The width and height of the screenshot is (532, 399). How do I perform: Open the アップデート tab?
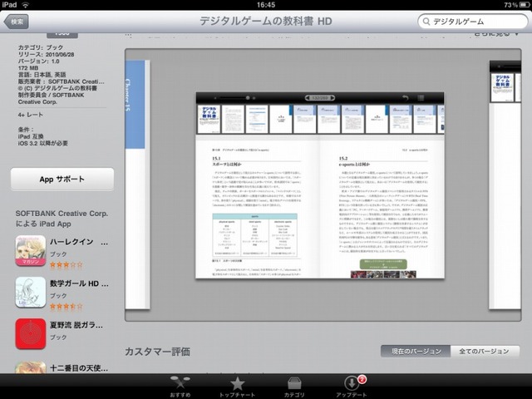pyautogui.click(x=352, y=387)
